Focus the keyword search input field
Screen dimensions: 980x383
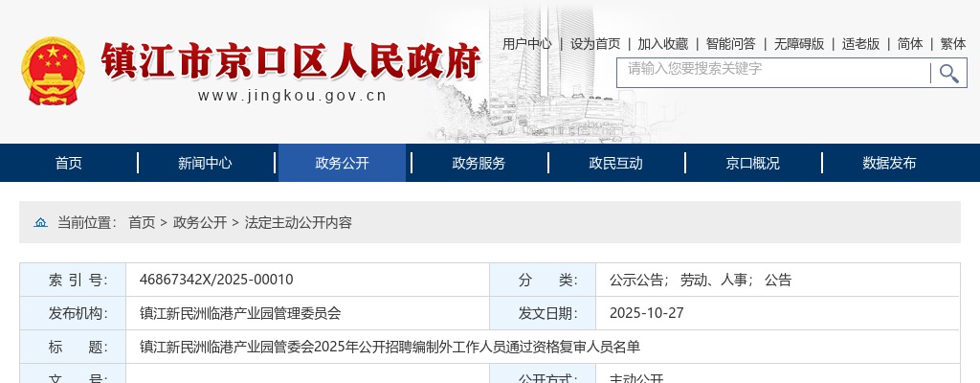773,73
